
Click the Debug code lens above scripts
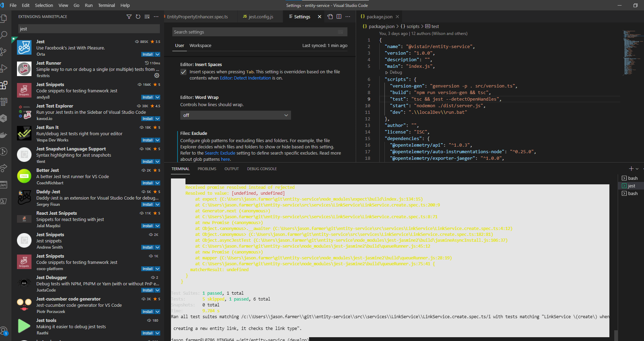(396, 73)
